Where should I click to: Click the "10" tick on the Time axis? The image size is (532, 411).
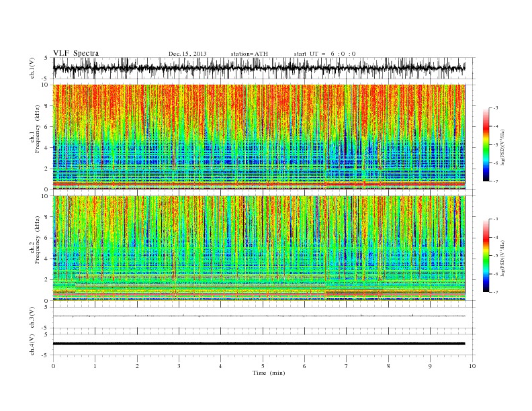[472, 366]
